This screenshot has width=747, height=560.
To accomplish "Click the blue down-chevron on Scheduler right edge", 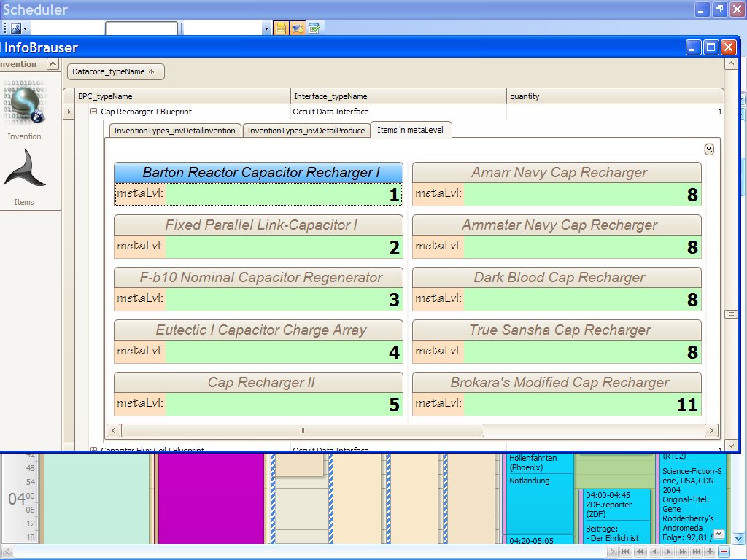I will click(739, 539).
